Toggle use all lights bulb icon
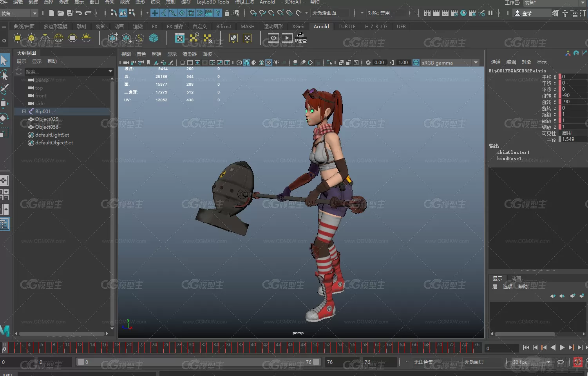The height and width of the screenshot is (376, 588). coord(277,63)
